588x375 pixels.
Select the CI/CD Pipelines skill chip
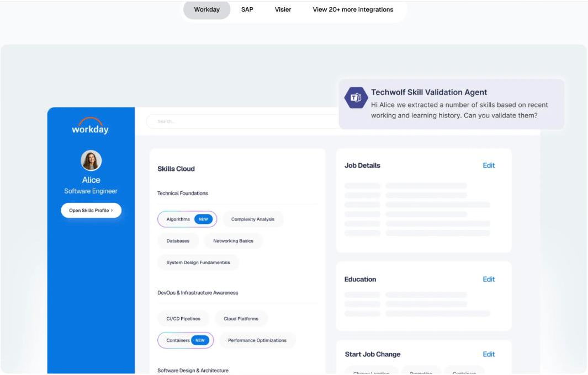(x=183, y=319)
